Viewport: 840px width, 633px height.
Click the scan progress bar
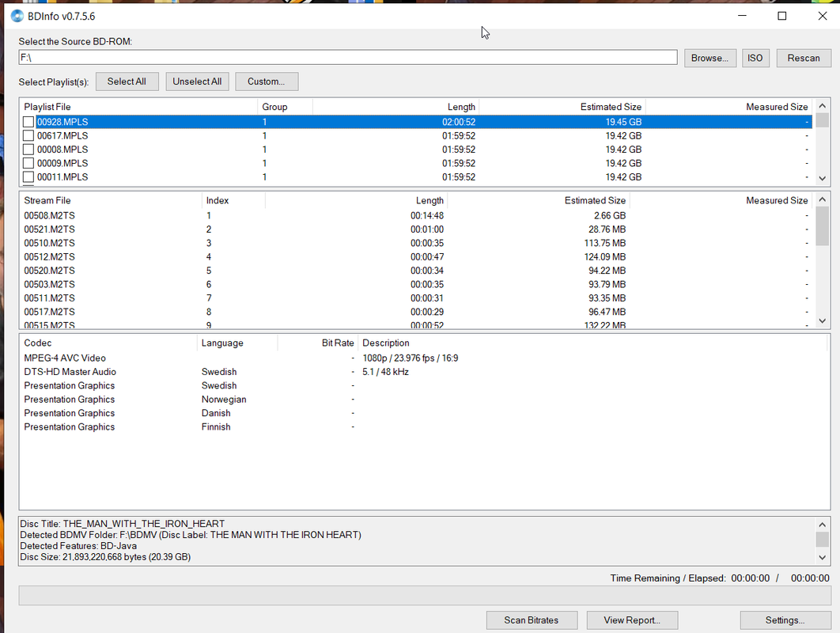pos(424,596)
